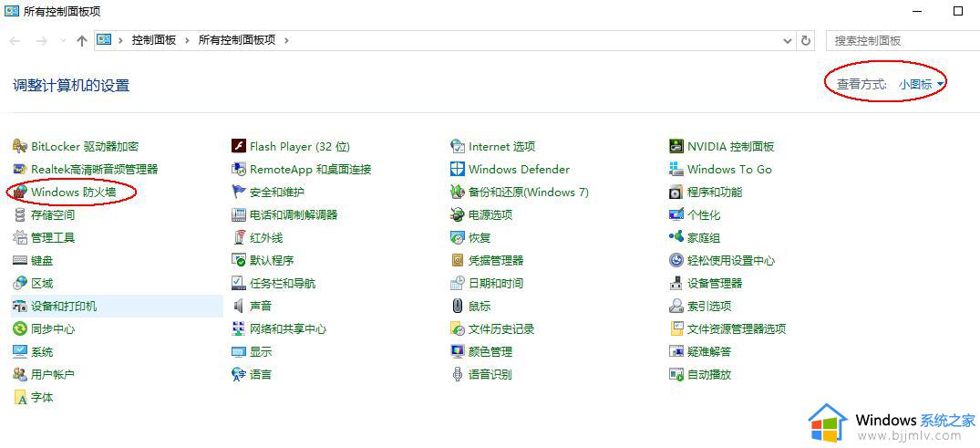Open the 恢复 link
The image size is (980, 448).
coord(480,238)
